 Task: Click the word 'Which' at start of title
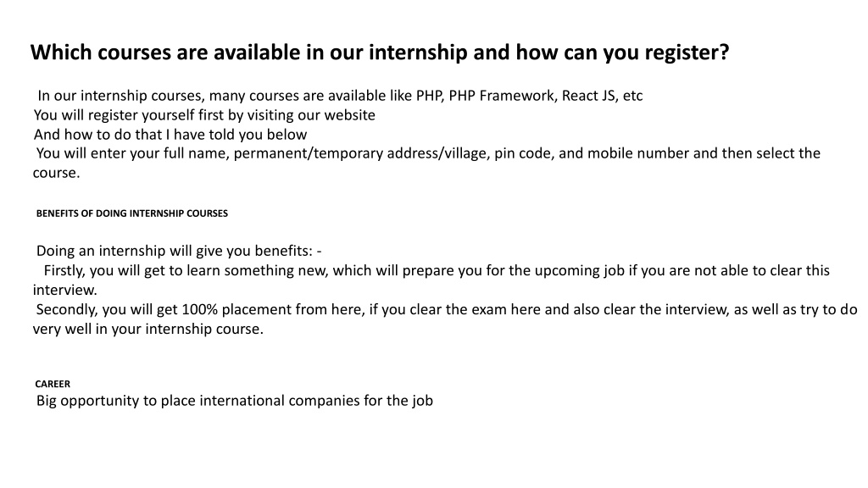[x=61, y=53]
